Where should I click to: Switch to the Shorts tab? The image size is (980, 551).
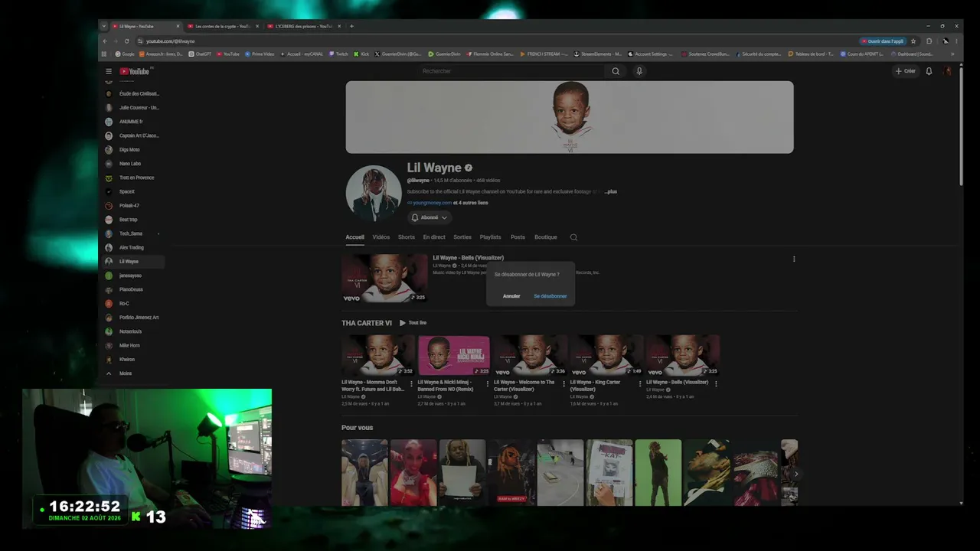tap(407, 237)
